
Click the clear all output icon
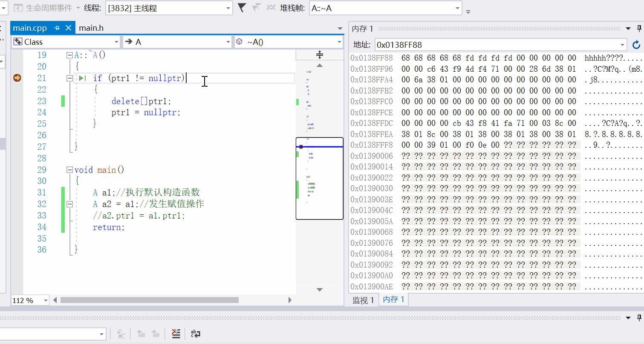(176, 334)
